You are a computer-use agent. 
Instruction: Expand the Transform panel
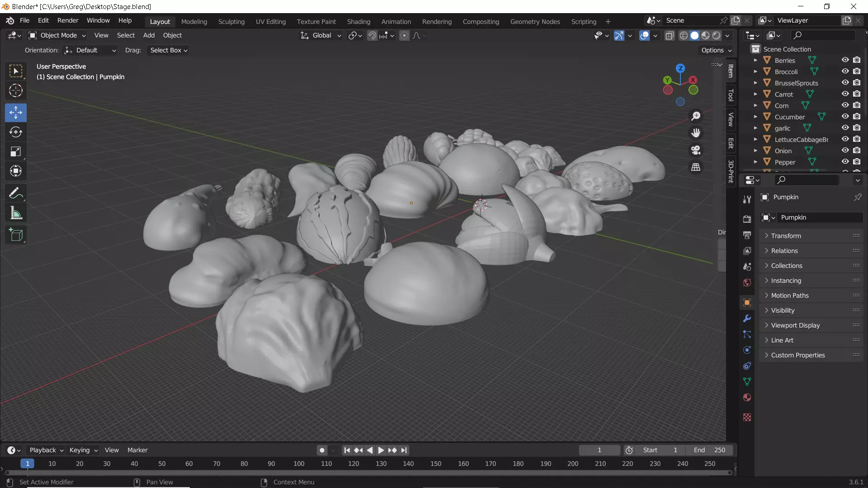[786, 236]
